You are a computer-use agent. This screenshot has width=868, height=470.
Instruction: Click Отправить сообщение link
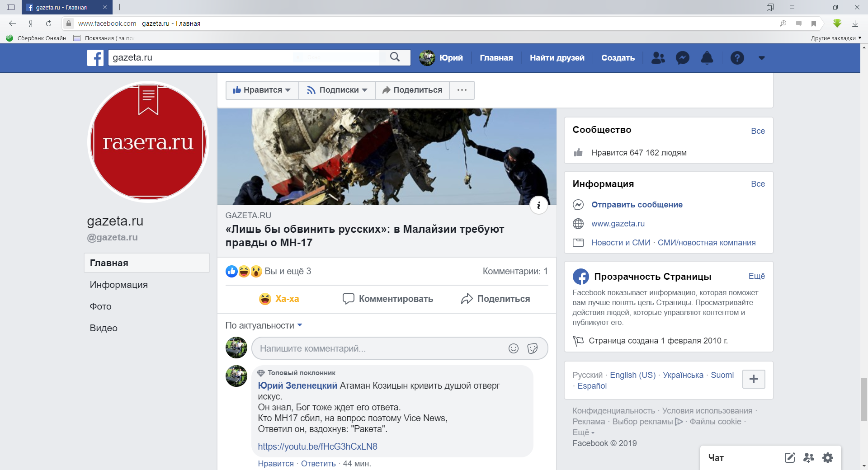[637, 205]
